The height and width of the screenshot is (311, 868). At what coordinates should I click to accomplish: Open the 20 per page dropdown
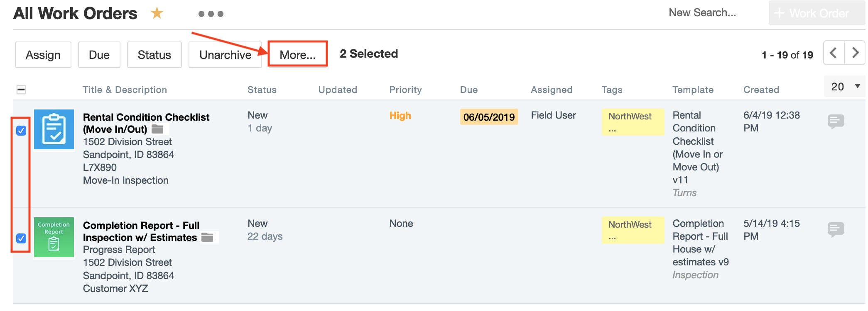pos(845,87)
